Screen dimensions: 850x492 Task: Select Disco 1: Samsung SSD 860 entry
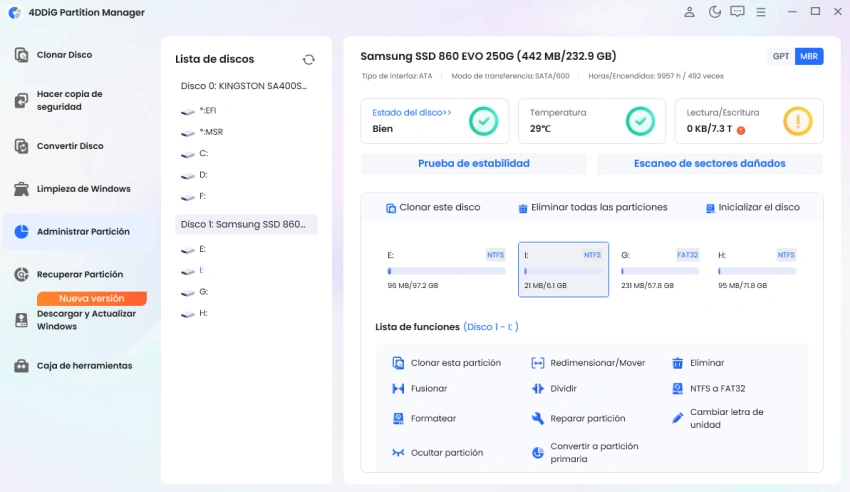coord(246,224)
